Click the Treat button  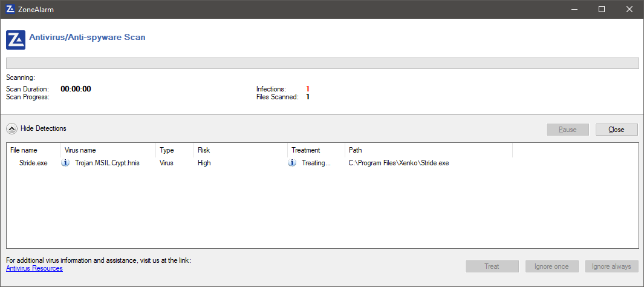point(492,266)
